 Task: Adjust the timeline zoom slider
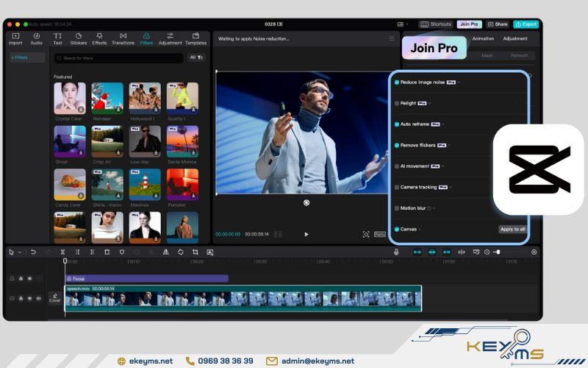498,252
